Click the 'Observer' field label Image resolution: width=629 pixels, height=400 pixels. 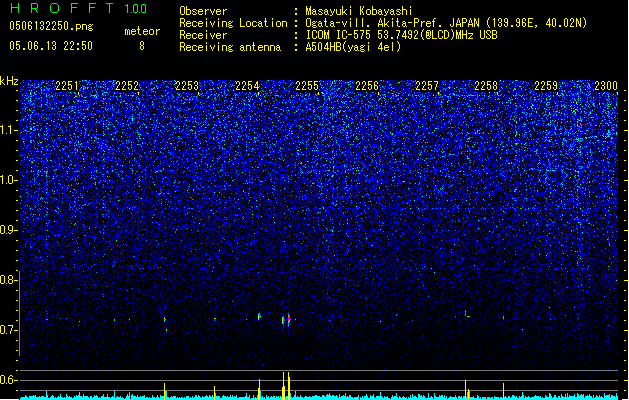point(203,11)
